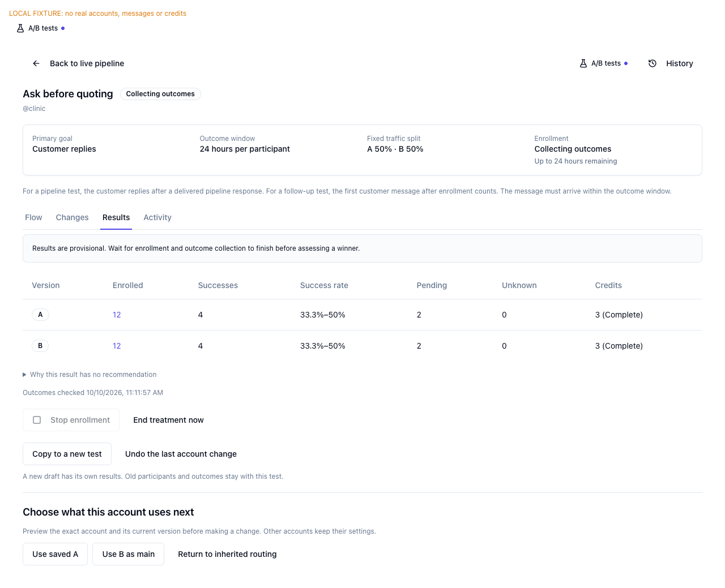
Task: Click "A 50% · B 50%" traffic split value
Action: point(395,149)
